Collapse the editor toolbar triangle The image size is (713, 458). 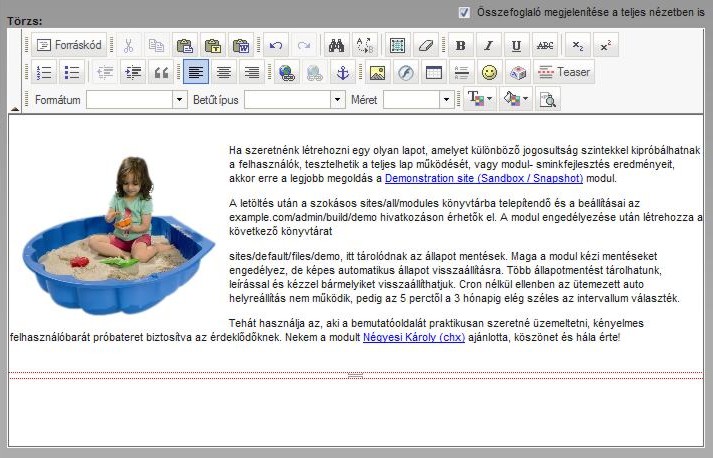click(x=15, y=109)
